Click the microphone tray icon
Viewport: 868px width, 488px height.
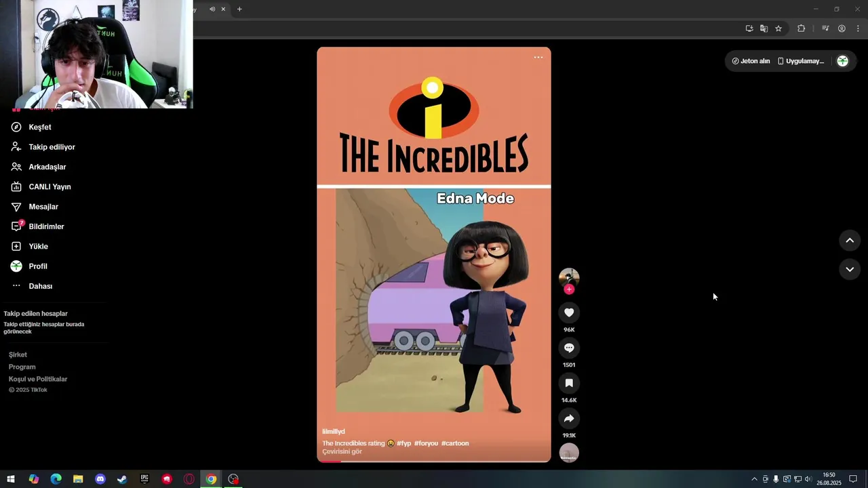(x=776, y=479)
